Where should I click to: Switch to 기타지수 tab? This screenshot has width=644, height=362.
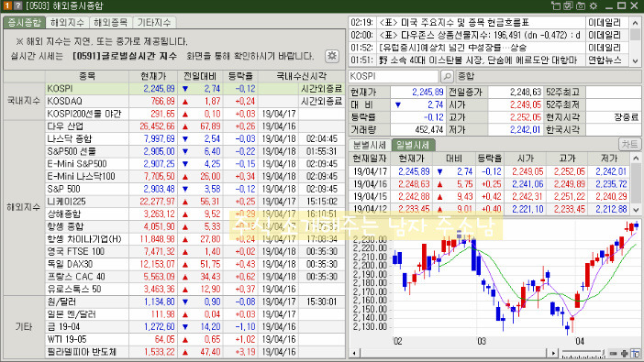(154, 23)
